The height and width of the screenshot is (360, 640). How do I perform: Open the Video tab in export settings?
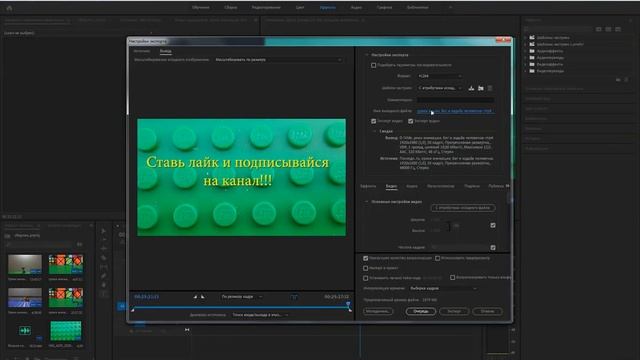tap(391, 186)
